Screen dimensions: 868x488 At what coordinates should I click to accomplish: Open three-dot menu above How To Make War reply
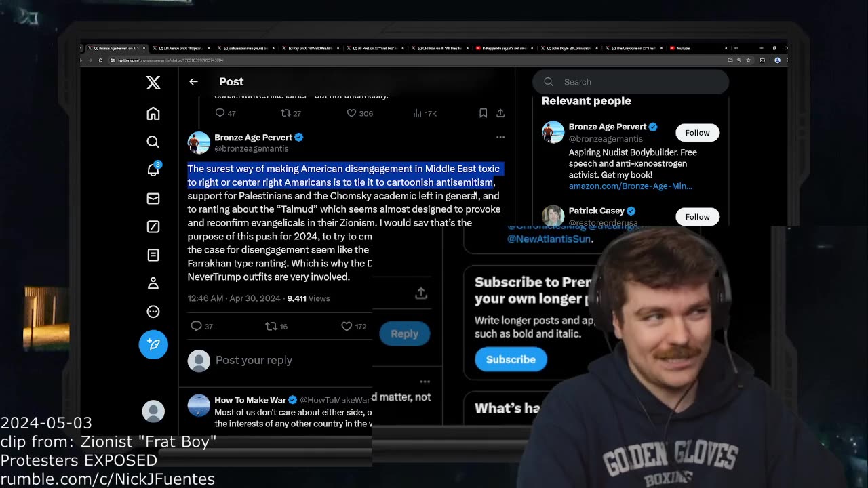(425, 382)
